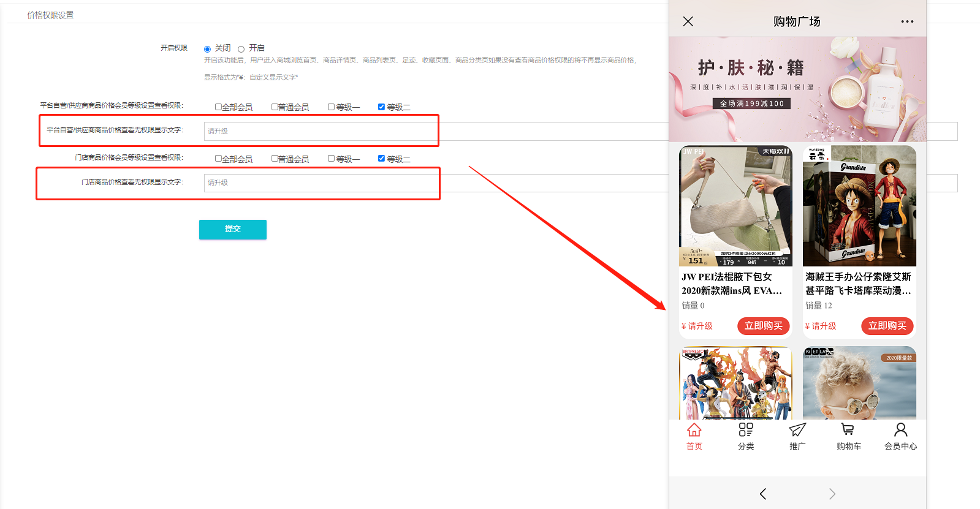Check 普通会员 for store goods permission
This screenshot has width=980, height=509.
click(x=275, y=159)
